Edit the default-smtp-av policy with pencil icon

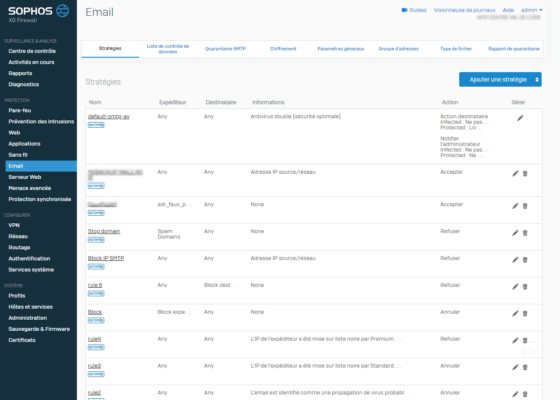tap(520, 118)
